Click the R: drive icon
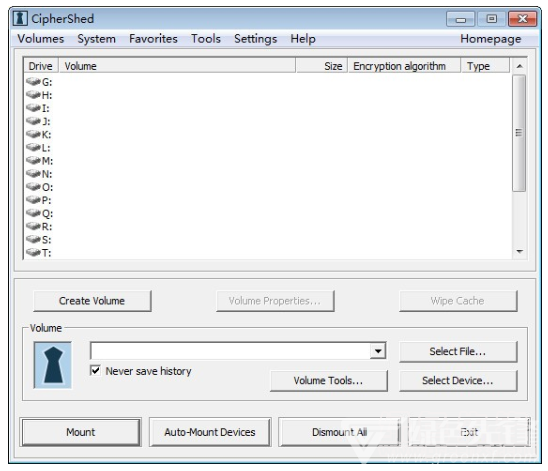This screenshot has width=548, height=471. point(33,226)
